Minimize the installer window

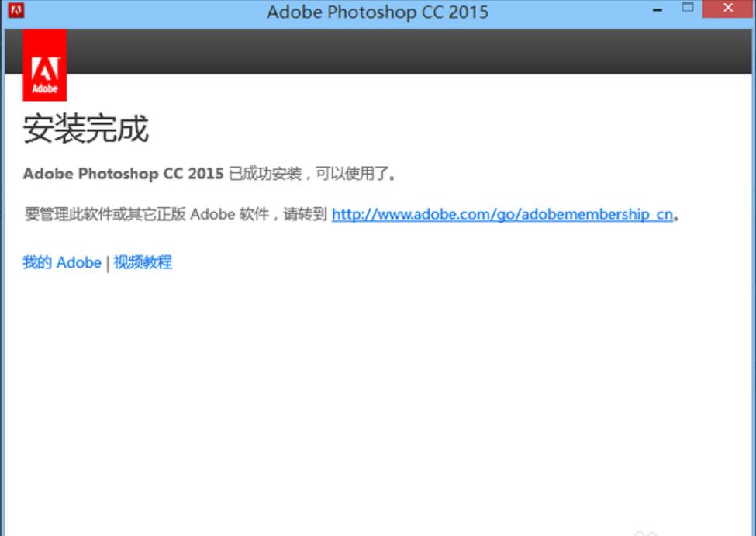pyautogui.click(x=658, y=9)
